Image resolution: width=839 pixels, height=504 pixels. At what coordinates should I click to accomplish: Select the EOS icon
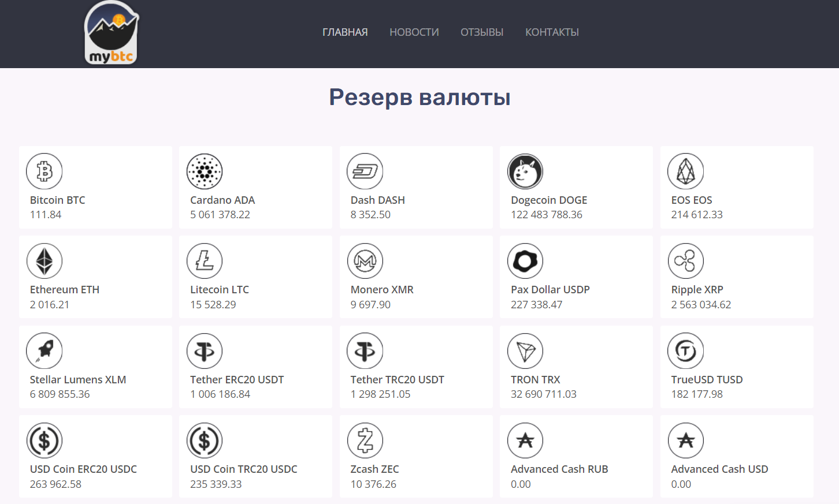pyautogui.click(x=686, y=171)
